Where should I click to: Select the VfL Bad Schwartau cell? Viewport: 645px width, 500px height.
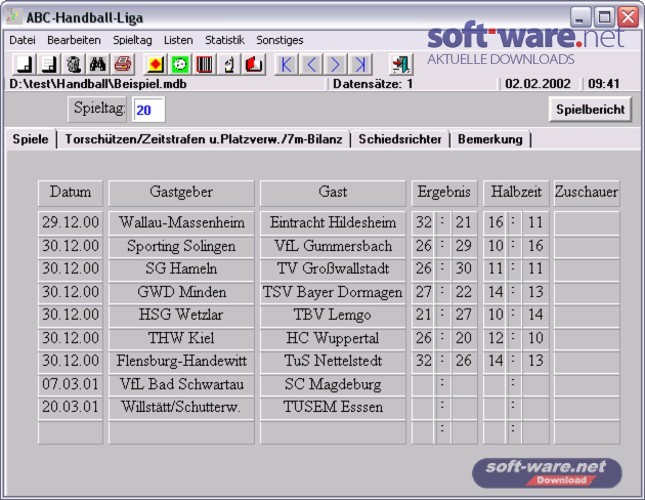coord(181,384)
